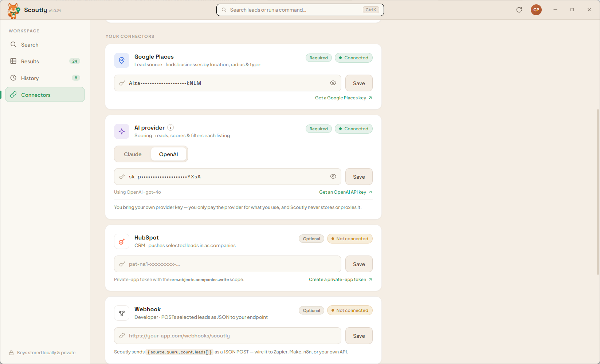Click the HubSpot Not connected status badge
The image size is (600, 364).
click(x=350, y=239)
